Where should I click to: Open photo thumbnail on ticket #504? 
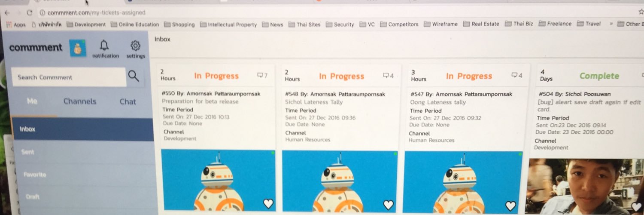pyautogui.click(x=586, y=187)
